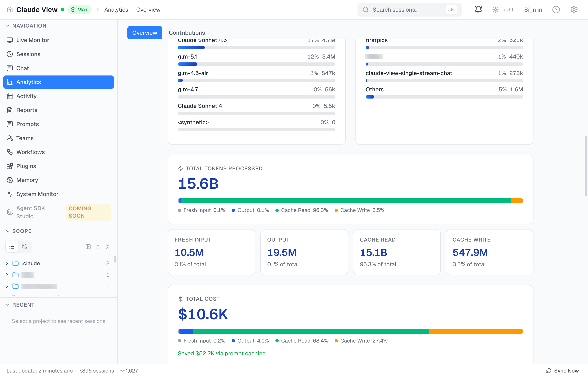This screenshot has width=588, height=377.
Task: Select the Overview tab
Action: 145,33
